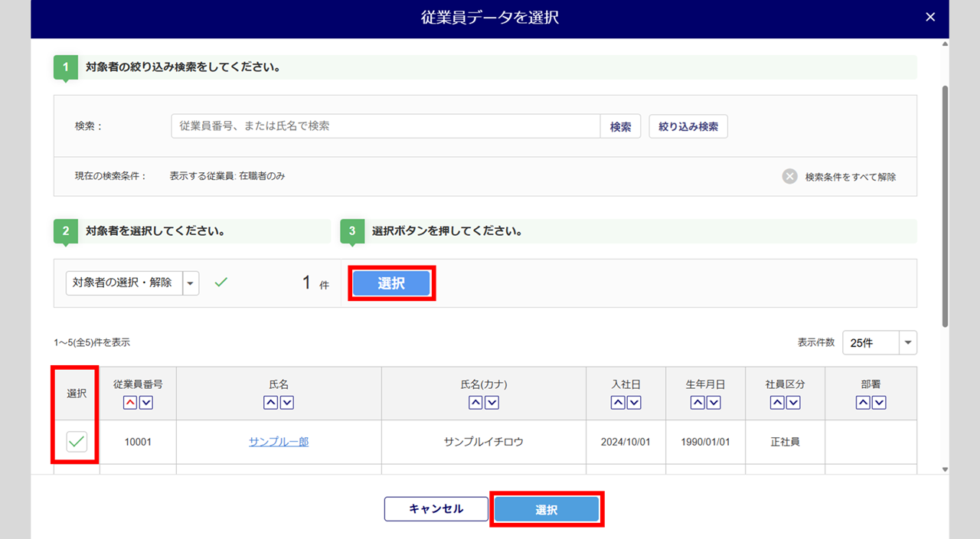Sort employee number ascending arrow

click(130, 403)
